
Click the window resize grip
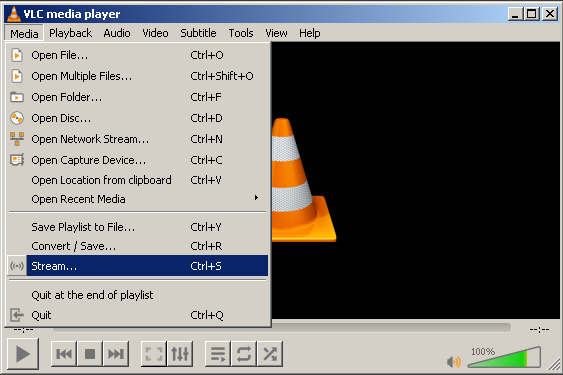(x=553, y=365)
